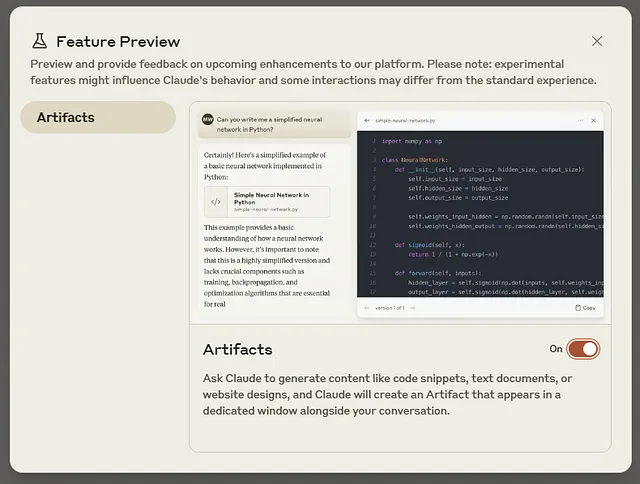Viewport: 640px width, 484px height.
Task: Go to next version arrow in preview
Action: 412,308
